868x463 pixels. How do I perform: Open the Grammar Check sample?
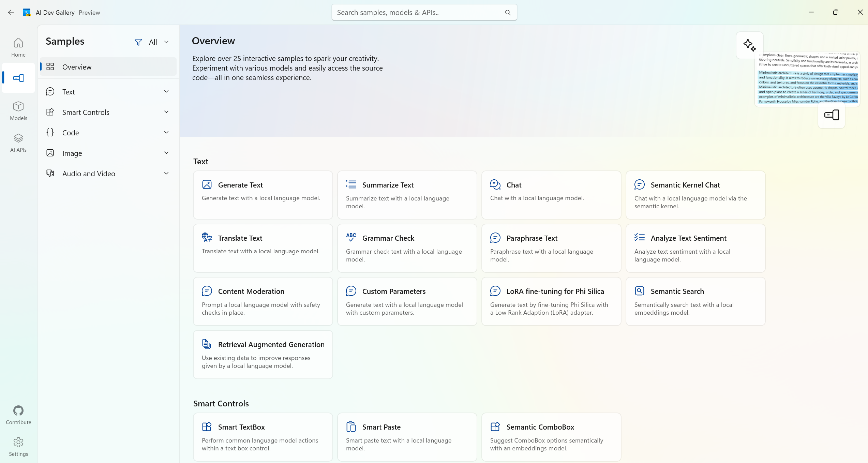[x=407, y=248]
